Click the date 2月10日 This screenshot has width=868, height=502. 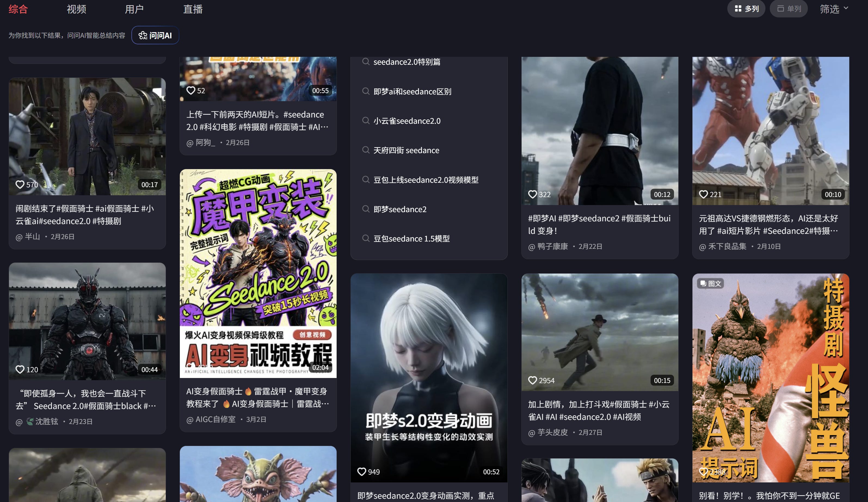click(768, 246)
